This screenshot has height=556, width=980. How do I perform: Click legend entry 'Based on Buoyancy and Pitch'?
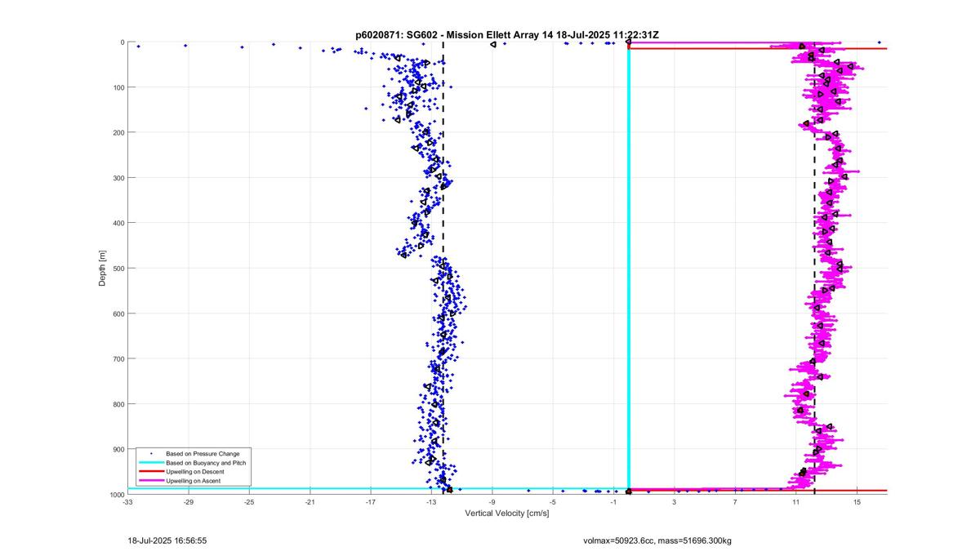point(206,463)
